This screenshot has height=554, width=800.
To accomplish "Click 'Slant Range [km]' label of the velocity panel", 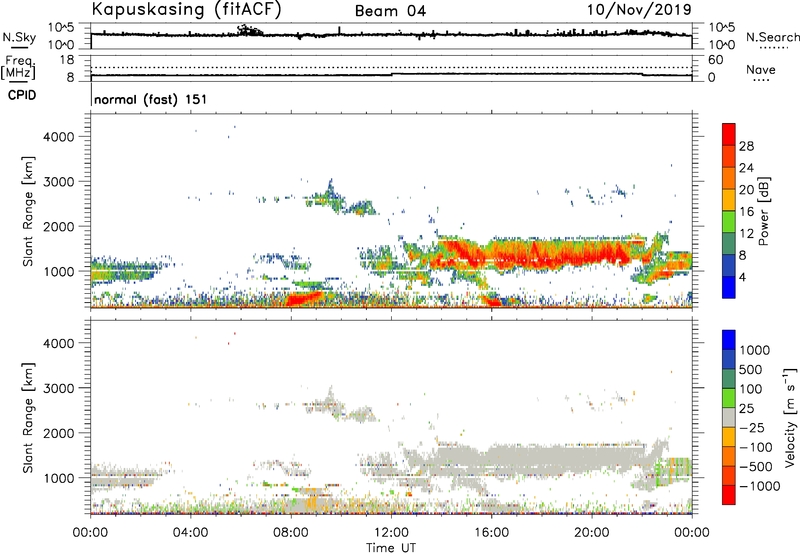I will pyautogui.click(x=28, y=418).
